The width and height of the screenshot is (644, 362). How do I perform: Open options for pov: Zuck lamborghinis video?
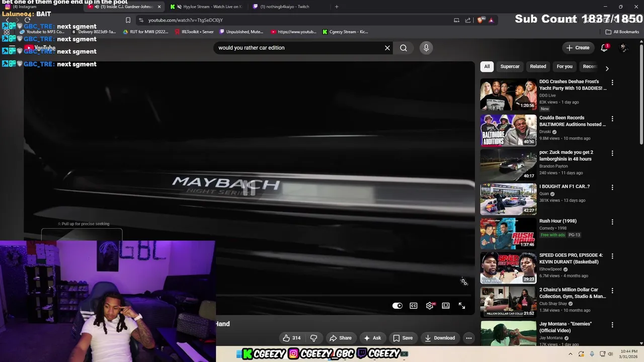[x=612, y=153]
